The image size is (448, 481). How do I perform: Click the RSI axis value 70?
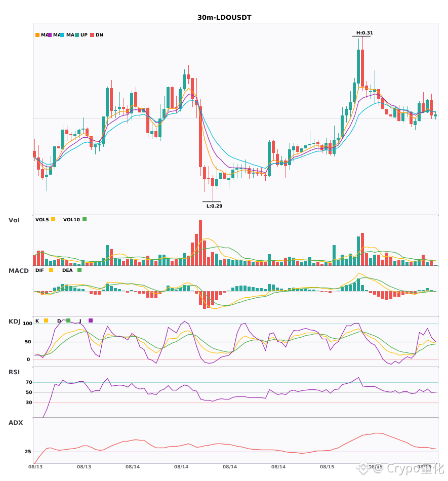pyautogui.click(x=29, y=382)
